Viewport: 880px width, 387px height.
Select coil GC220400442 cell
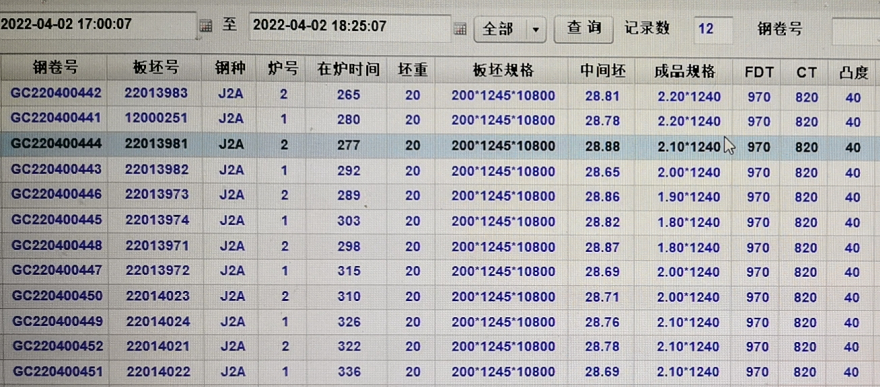(x=56, y=93)
